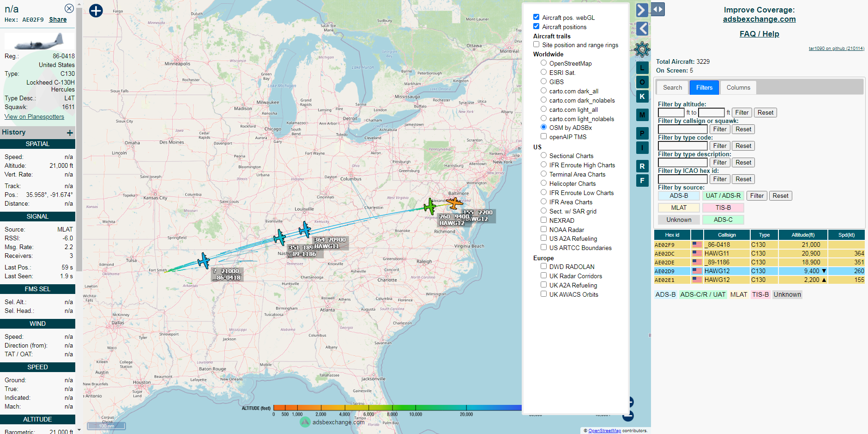Select the green C130 aircraft icon near Virginia
The width and height of the screenshot is (868, 434).
pos(430,206)
